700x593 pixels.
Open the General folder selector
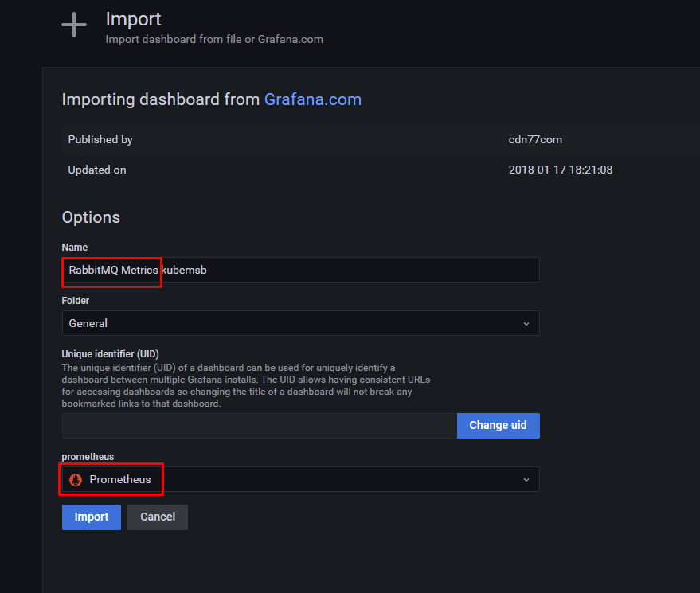pyautogui.click(x=300, y=323)
